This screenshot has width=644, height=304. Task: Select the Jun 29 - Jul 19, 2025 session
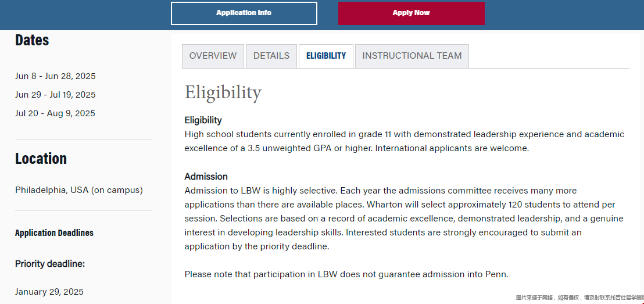55,95
